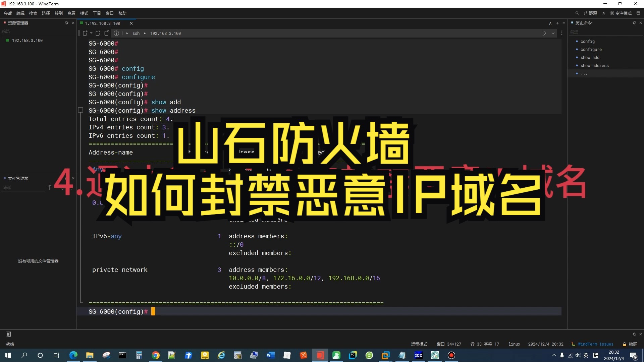Select 'config' in command history

click(x=587, y=42)
